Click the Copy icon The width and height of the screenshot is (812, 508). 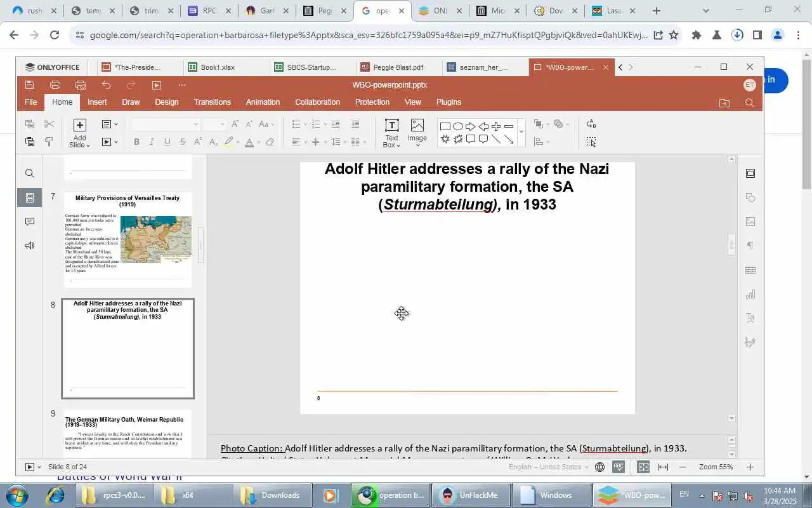pyautogui.click(x=30, y=124)
